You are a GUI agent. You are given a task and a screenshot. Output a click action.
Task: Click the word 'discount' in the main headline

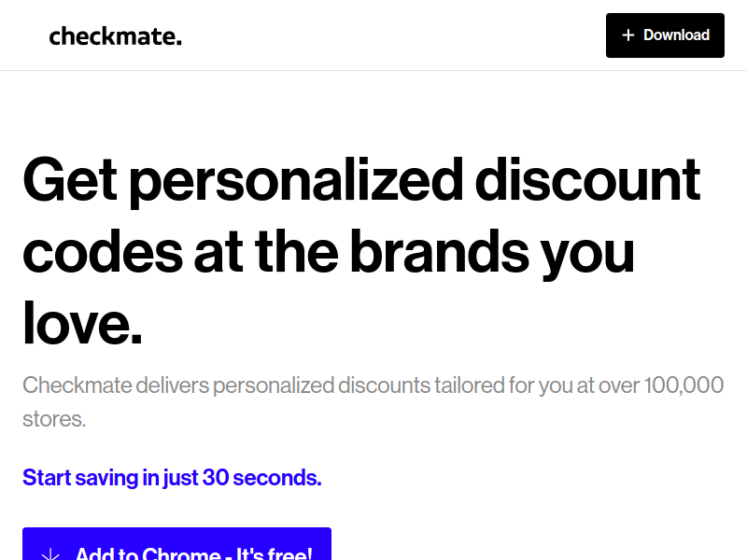click(x=587, y=179)
